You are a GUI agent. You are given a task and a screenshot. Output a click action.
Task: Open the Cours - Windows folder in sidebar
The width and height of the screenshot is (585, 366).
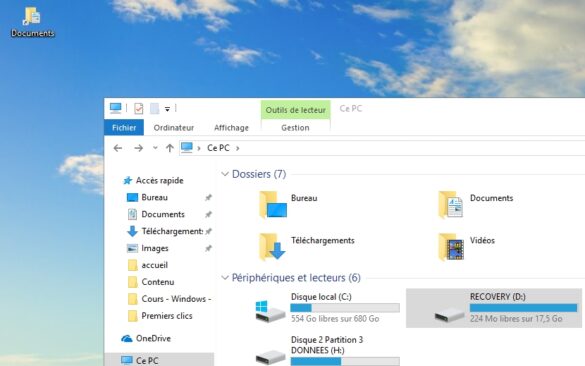pyautogui.click(x=176, y=299)
